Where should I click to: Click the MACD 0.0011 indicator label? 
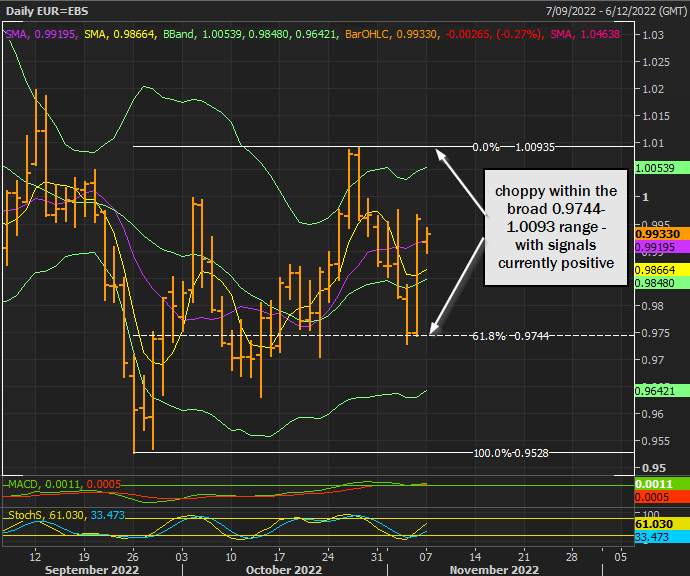[44, 484]
